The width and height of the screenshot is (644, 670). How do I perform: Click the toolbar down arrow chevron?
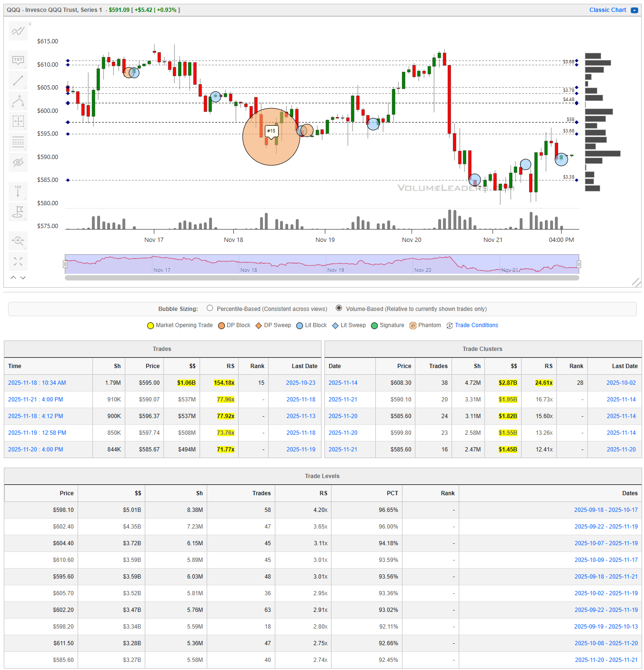click(x=23, y=277)
